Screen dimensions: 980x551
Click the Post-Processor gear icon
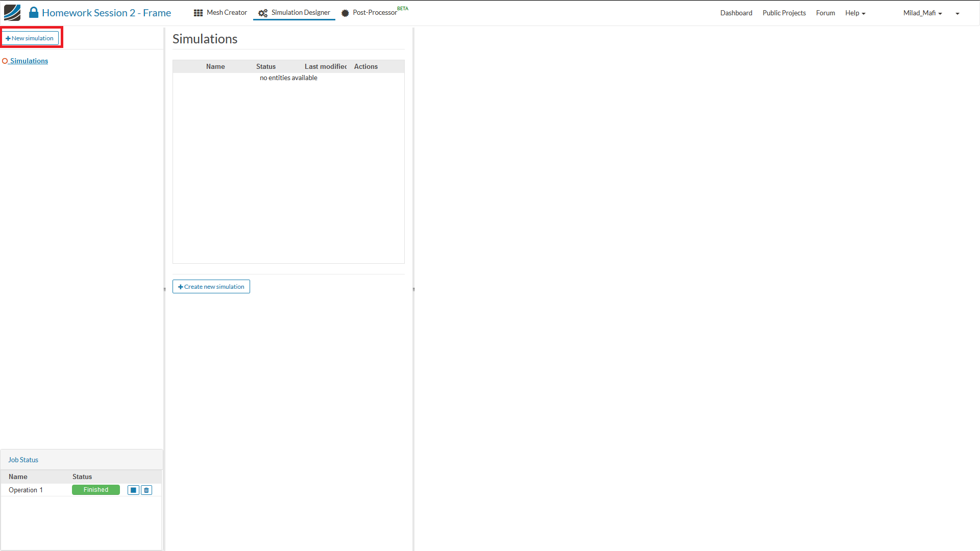point(345,13)
